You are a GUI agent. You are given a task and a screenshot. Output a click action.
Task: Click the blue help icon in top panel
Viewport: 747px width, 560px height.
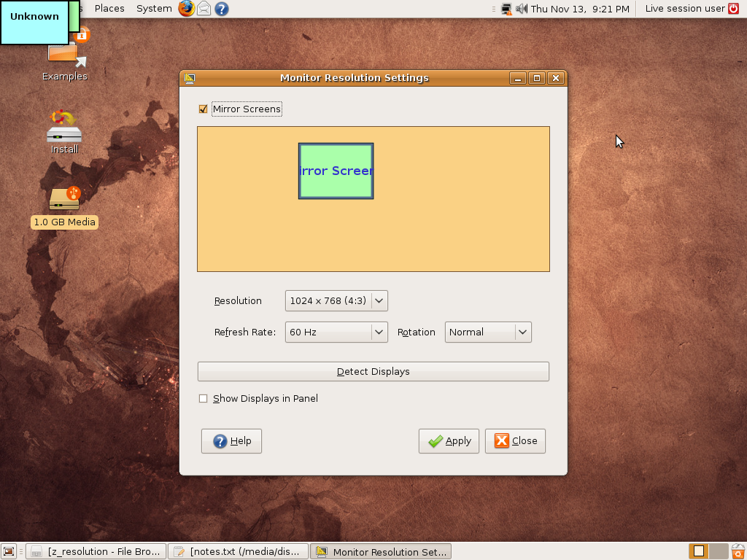click(x=222, y=9)
